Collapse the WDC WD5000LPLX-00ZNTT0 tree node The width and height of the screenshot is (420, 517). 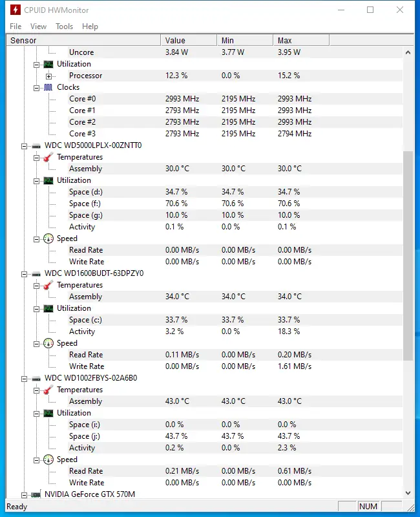(24, 145)
